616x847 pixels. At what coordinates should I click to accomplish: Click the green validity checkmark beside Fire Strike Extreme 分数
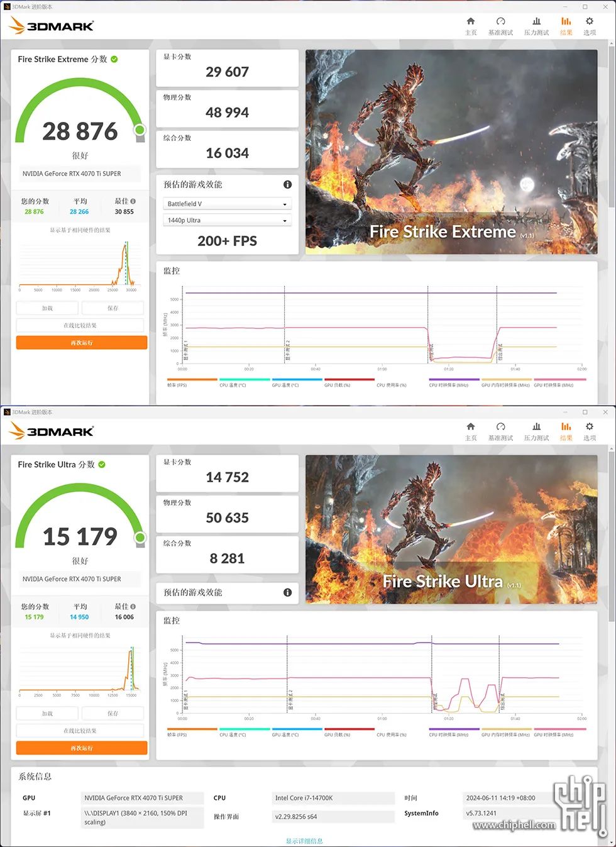[114, 59]
